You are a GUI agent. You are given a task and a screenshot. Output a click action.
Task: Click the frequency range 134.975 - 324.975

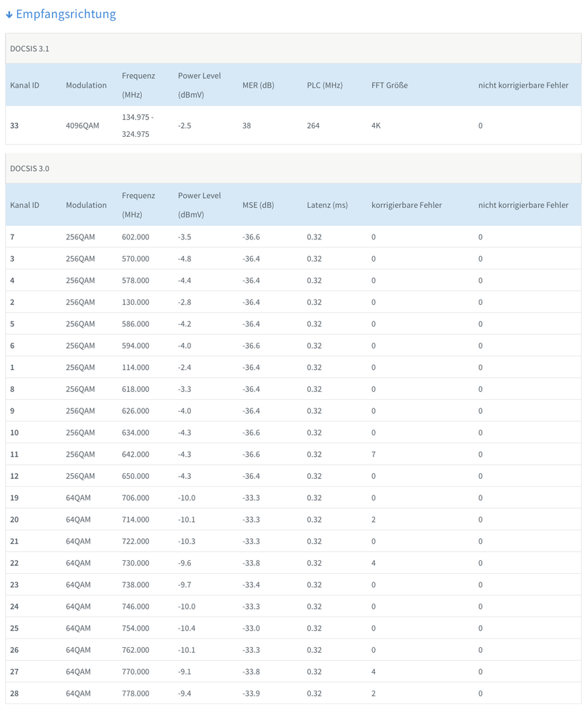pyautogui.click(x=138, y=125)
